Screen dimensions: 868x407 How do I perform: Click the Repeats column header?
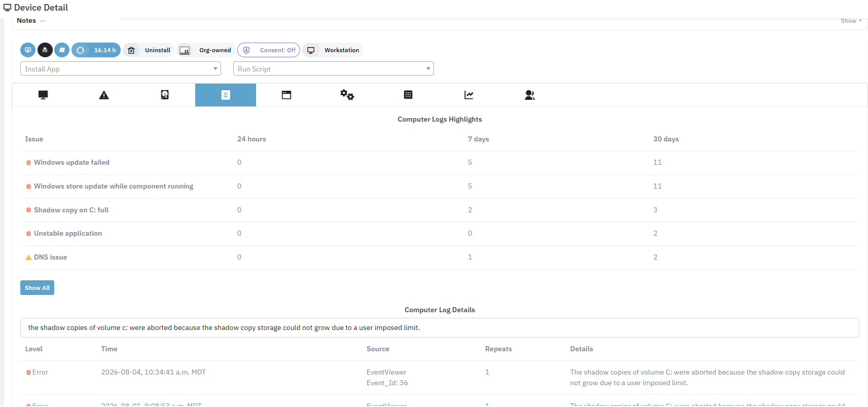(x=498, y=349)
